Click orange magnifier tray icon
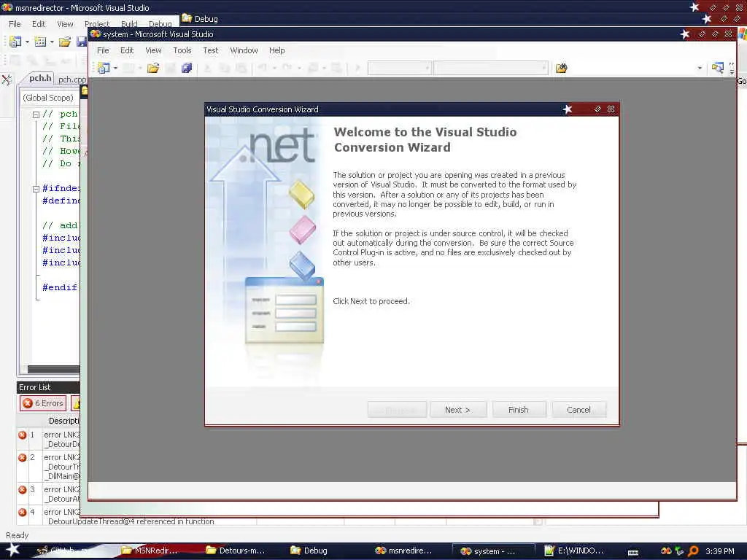This screenshot has height=560, width=747. pos(693,551)
